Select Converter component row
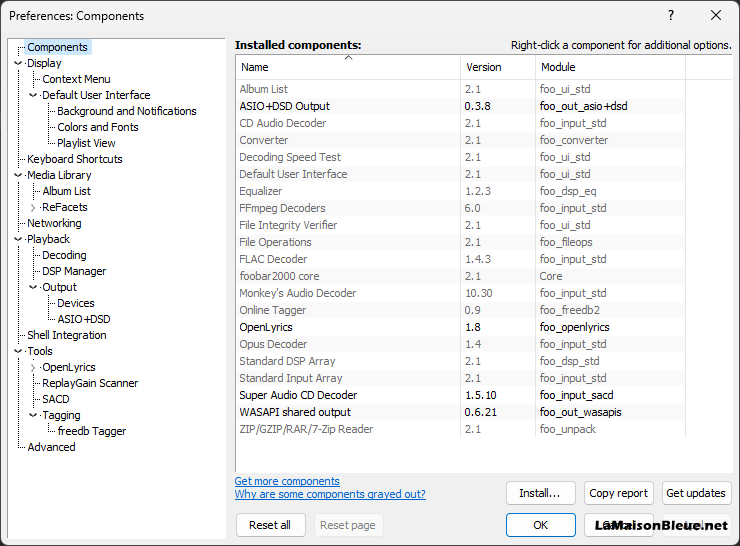740x546 pixels. 461,140
